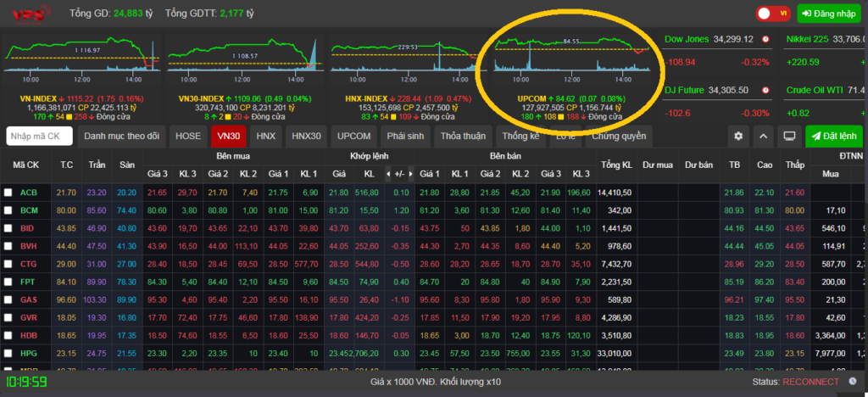This screenshot has width=868, height=397.
Task: Open the GVR stock symbol
Action: pyautogui.click(x=28, y=318)
